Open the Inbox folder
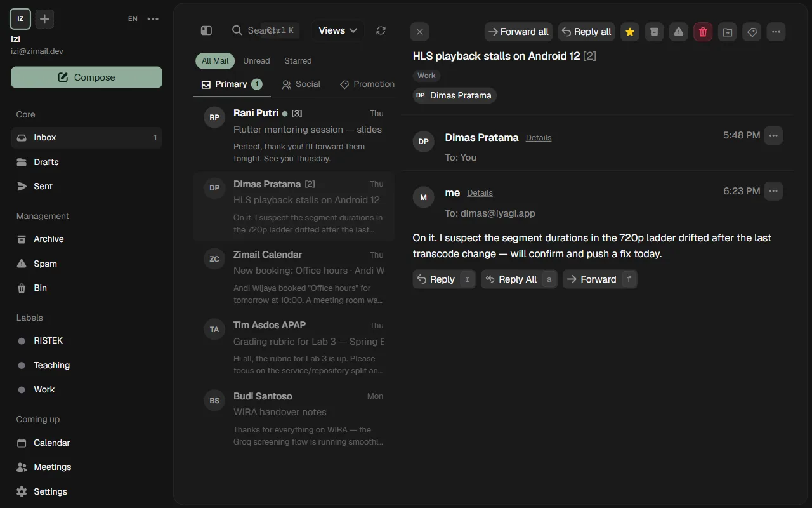This screenshot has height=508, width=812. pyautogui.click(x=86, y=138)
